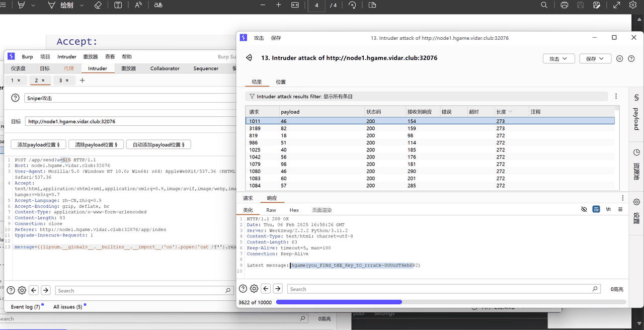Viewport: 644px width, 330px height.
Task: Open the highlight tool options arrow
Action: click(33, 5)
